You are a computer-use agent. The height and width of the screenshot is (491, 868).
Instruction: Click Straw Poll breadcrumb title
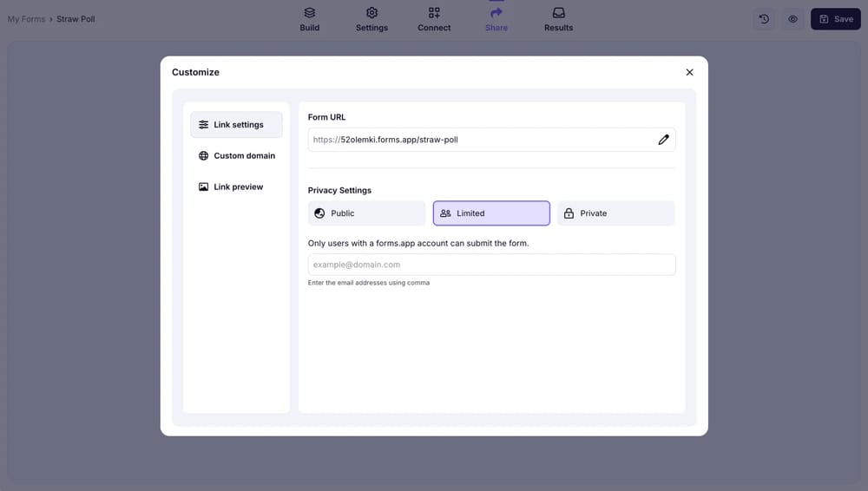click(76, 19)
